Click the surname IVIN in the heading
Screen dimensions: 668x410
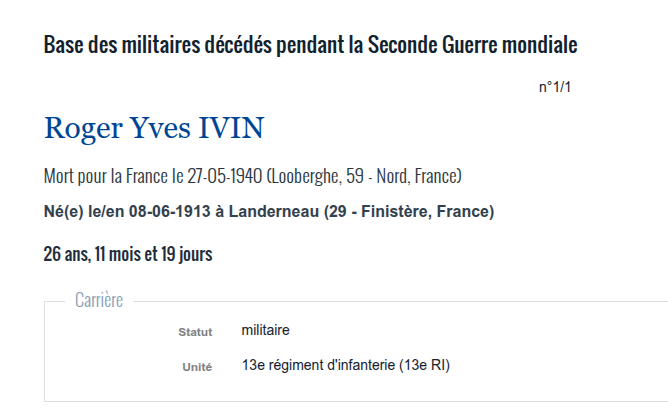[231, 128]
